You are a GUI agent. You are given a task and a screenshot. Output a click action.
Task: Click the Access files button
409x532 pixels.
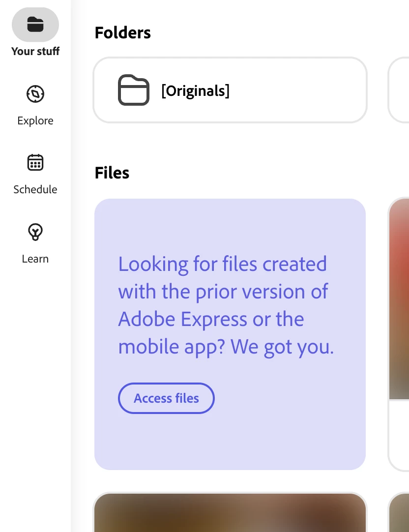(x=166, y=398)
